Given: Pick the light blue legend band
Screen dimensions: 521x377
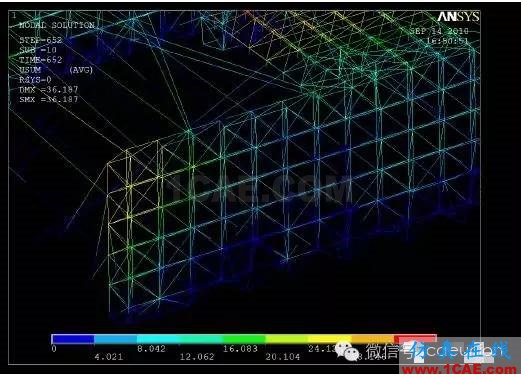Looking at the screenshot, I should (x=116, y=339).
